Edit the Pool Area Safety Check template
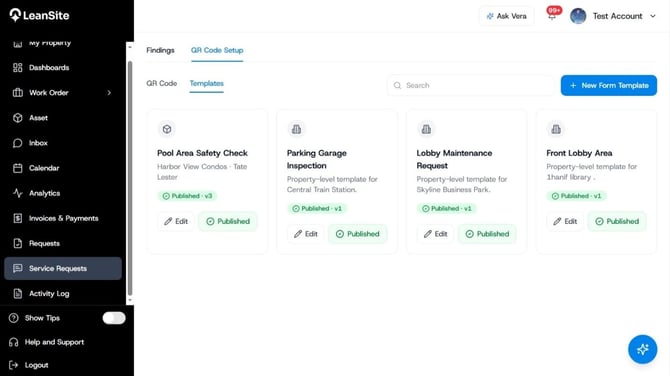 (x=176, y=221)
